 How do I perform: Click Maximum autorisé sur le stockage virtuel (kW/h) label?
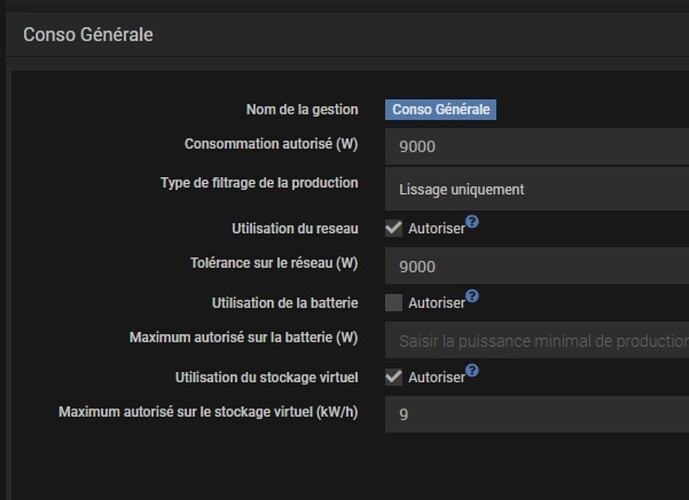pos(208,412)
